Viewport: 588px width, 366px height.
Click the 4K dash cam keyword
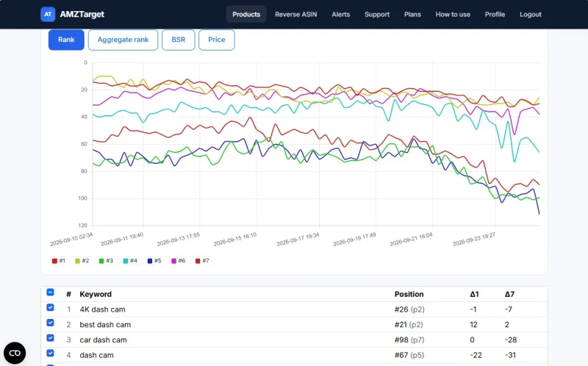tap(102, 309)
